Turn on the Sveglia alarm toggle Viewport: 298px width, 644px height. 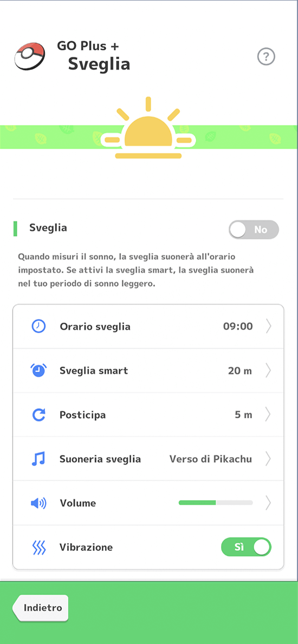coord(254,229)
